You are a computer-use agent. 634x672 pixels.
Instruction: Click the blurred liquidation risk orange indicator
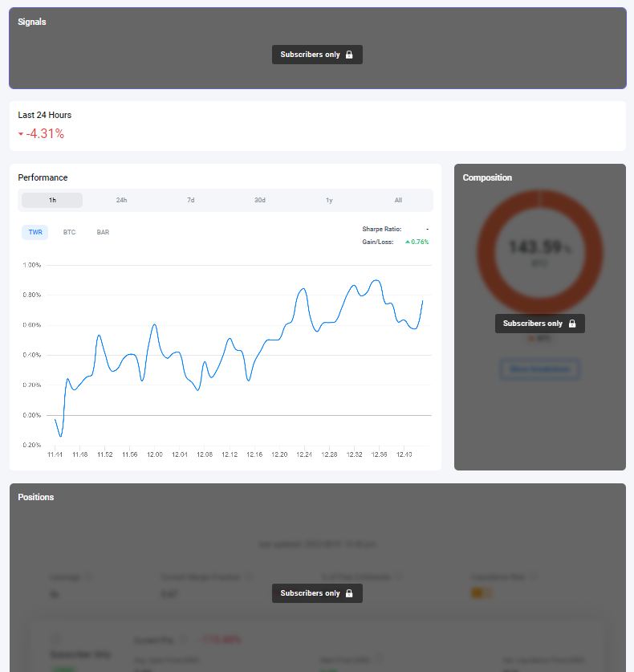click(481, 593)
